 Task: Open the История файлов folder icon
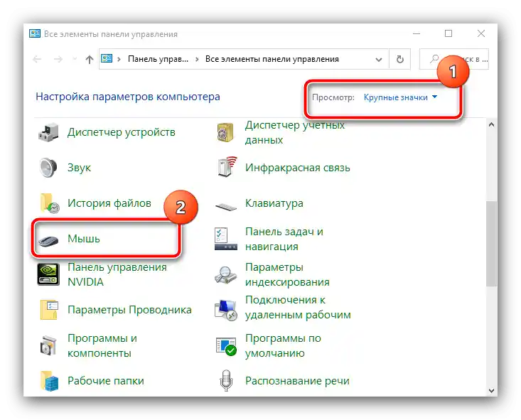50,203
